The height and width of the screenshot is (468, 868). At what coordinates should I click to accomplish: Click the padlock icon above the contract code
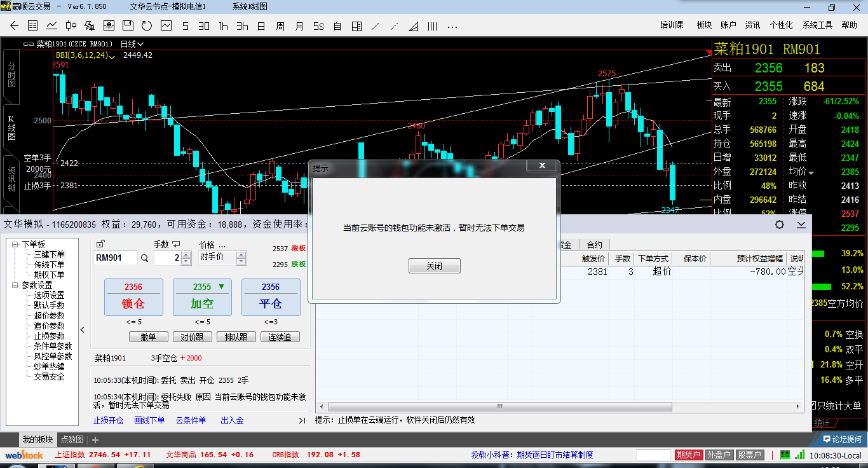point(100,244)
